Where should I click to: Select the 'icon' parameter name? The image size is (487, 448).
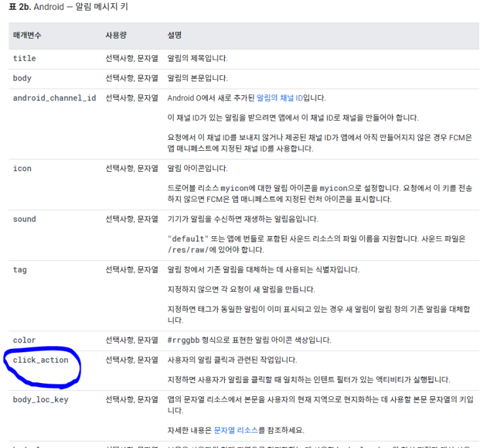click(22, 169)
